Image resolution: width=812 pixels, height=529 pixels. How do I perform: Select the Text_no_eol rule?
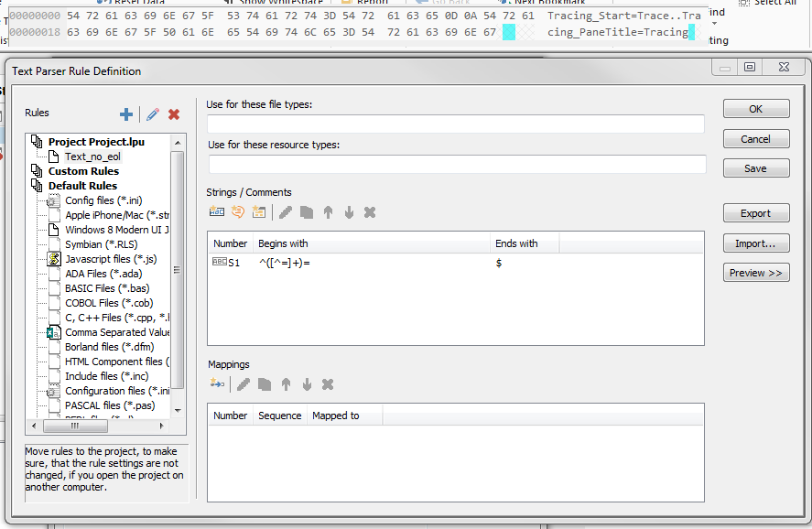[x=92, y=157]
